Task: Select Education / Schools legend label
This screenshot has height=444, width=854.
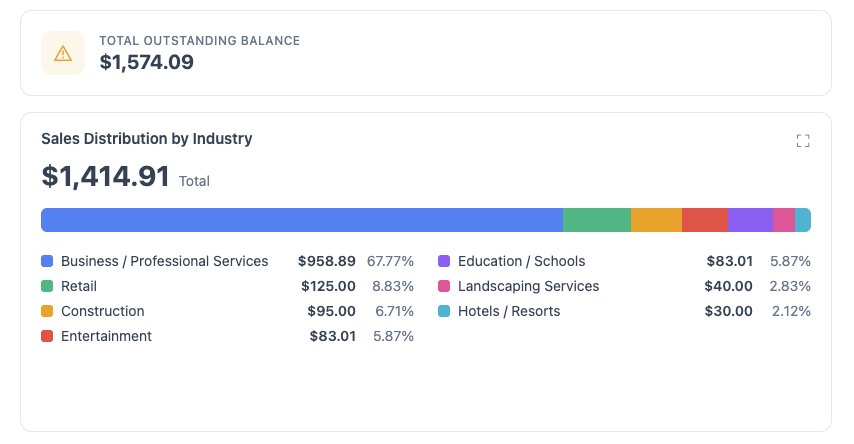Action: pos(521,261)
